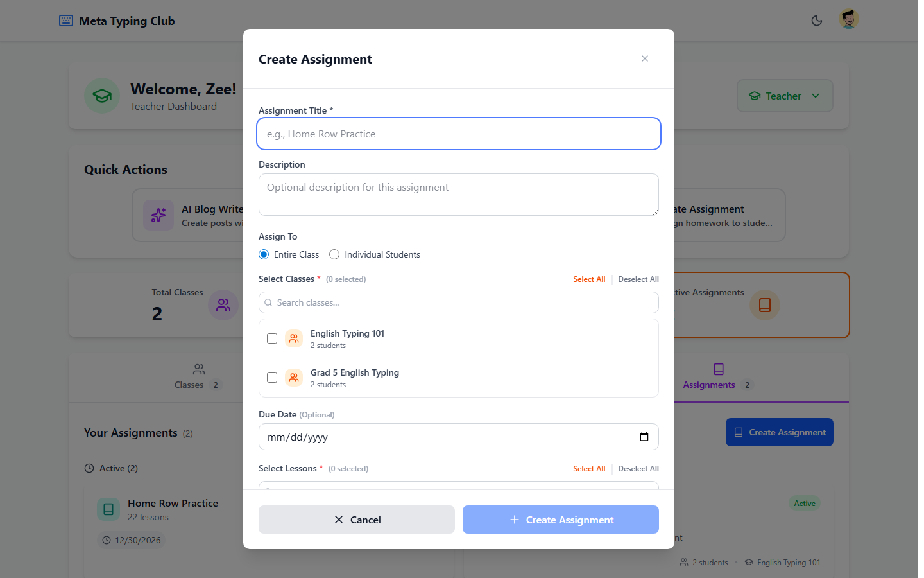Image resolution: width=924 pixels, height=578 pixels.
Task: Click the Active Assignments book icon
Action: pos(765,305)
